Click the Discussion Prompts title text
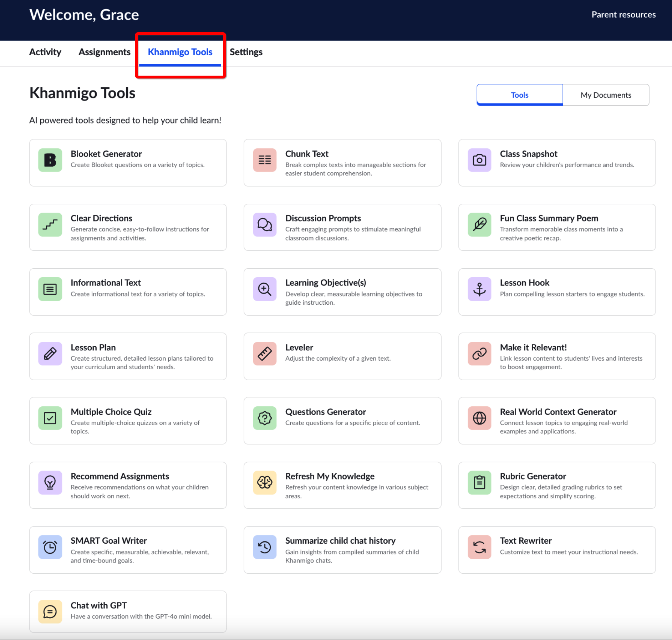 click(x=323, y=218)
